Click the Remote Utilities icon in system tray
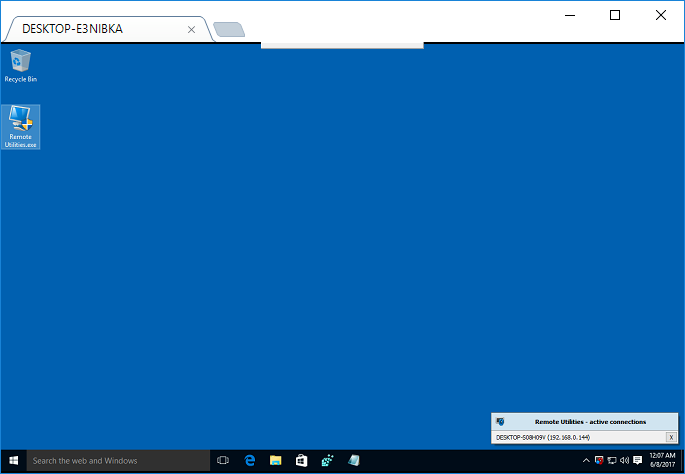 (x=598, y=461)
